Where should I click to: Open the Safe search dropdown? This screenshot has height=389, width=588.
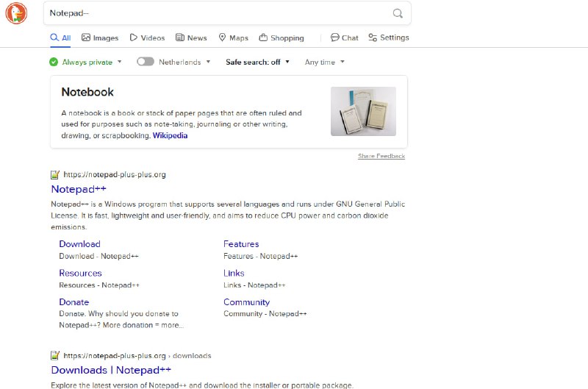257,63
